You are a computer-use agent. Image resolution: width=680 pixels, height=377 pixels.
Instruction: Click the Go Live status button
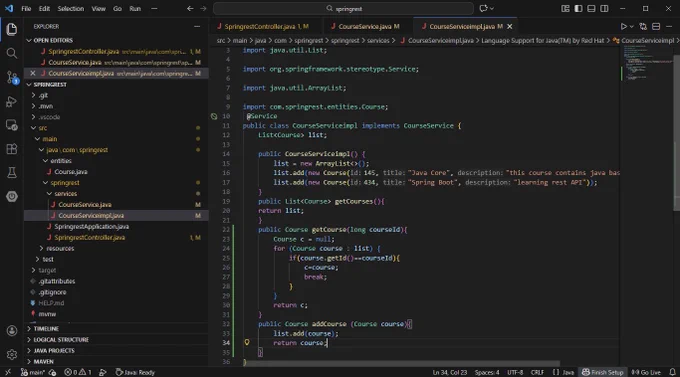(646, 372)
